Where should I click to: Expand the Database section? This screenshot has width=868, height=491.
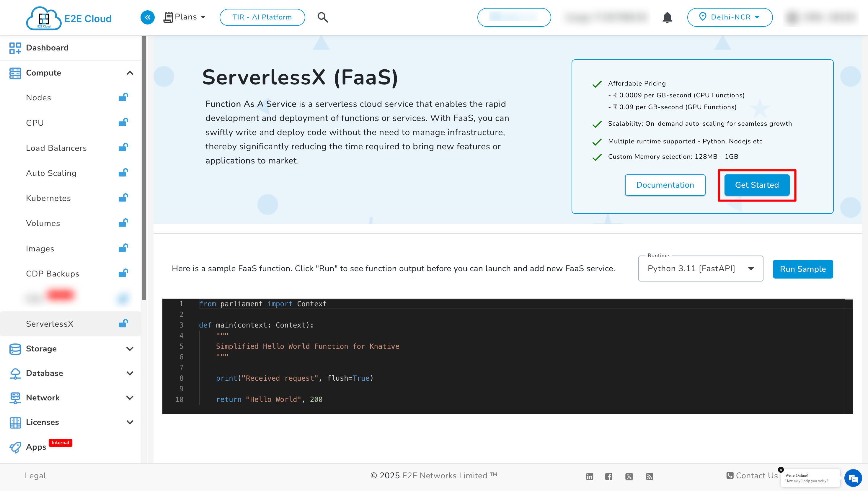130,373
